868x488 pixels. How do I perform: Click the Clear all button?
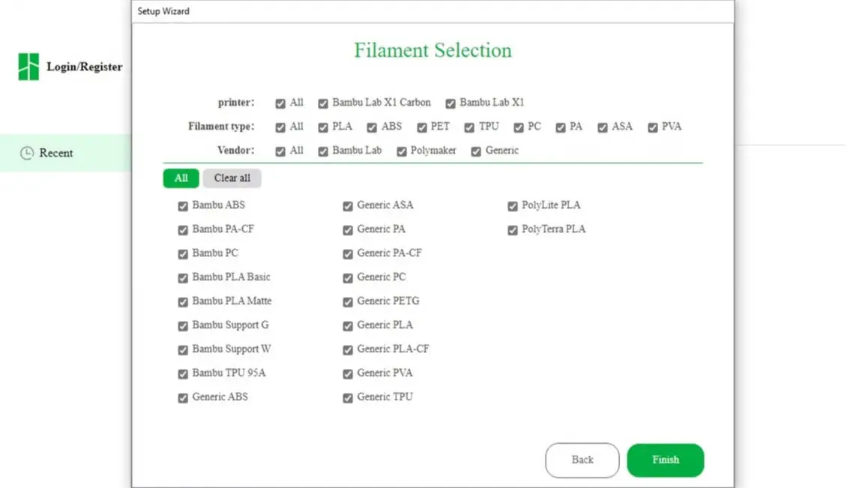232,178
